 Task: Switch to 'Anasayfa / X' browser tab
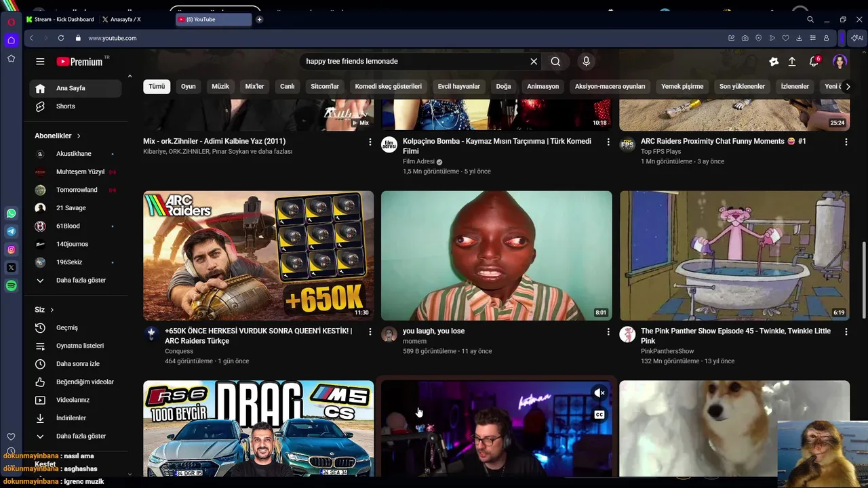coord(122,20)
